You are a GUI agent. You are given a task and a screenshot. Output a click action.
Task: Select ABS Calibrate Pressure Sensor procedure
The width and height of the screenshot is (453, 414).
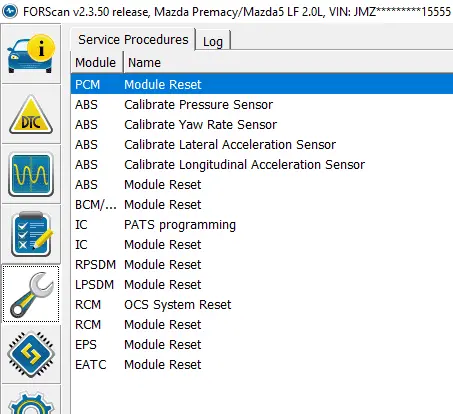tap(262, 104)
